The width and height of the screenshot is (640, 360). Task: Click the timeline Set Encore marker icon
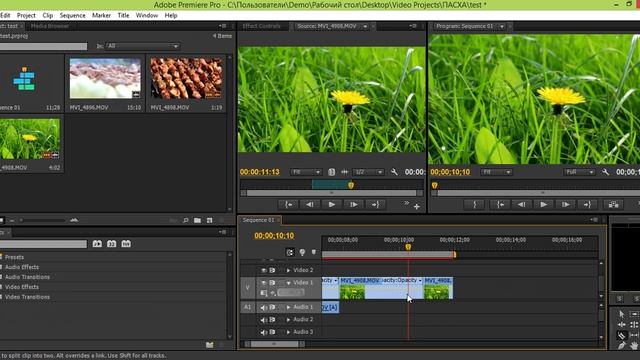302,252
